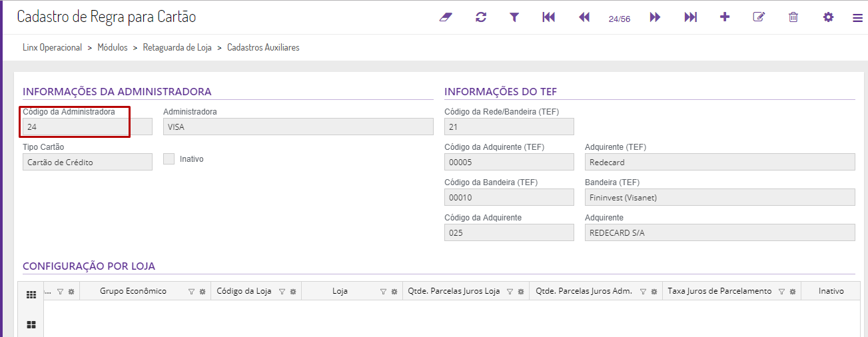Go to Módulos in the breadcrumb
The width and height of the screenshot is (868, 337).
113,48
